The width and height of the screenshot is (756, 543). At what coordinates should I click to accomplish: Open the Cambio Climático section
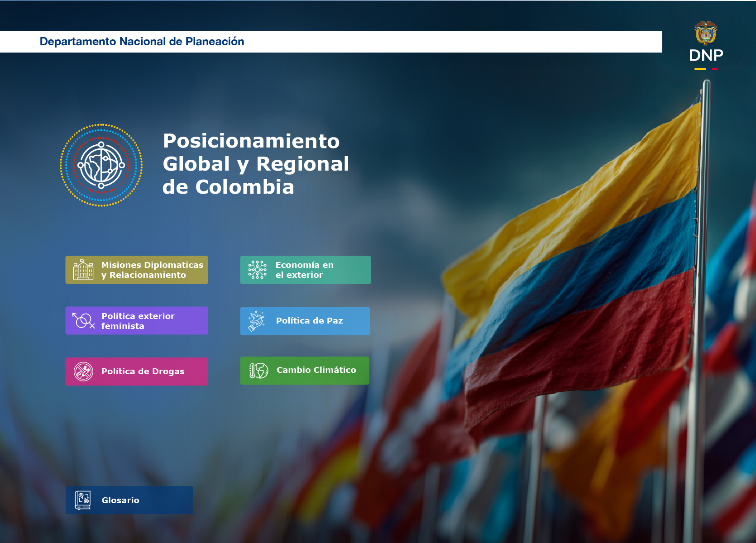(305, 370)
